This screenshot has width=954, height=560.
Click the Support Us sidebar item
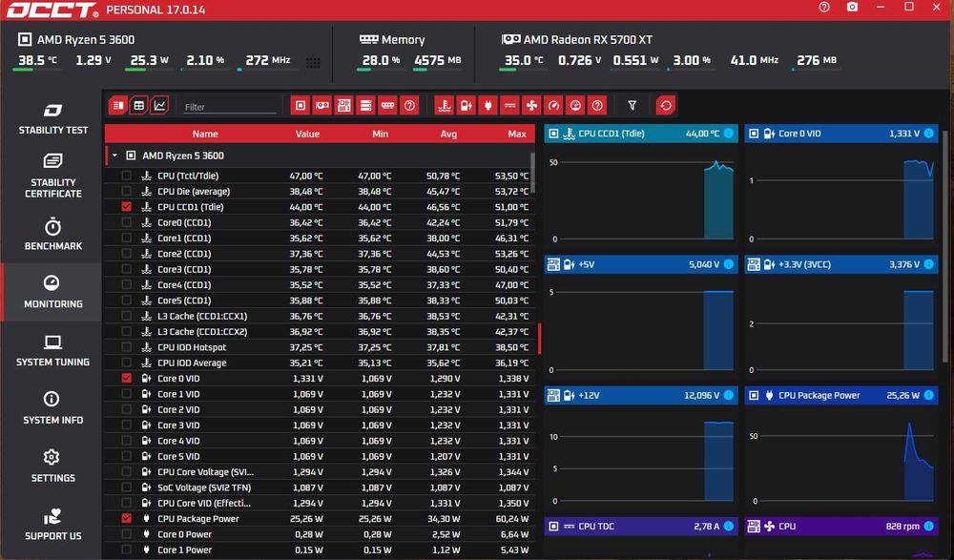(x=52, y=524)
